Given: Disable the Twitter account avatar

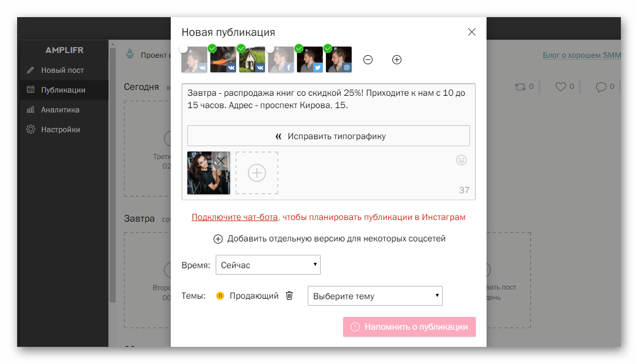Looking at the screenshot, I should pos(310,59).
